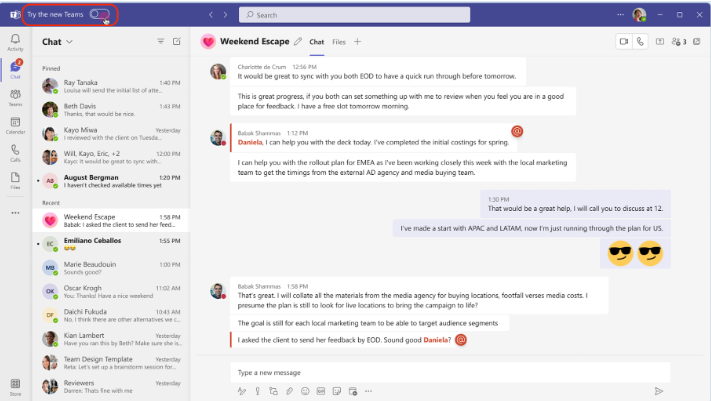Edit the Weekend Escape group name
Viewport: 711px width, 401px height.
pyautogui.click(x=298, y=42)
